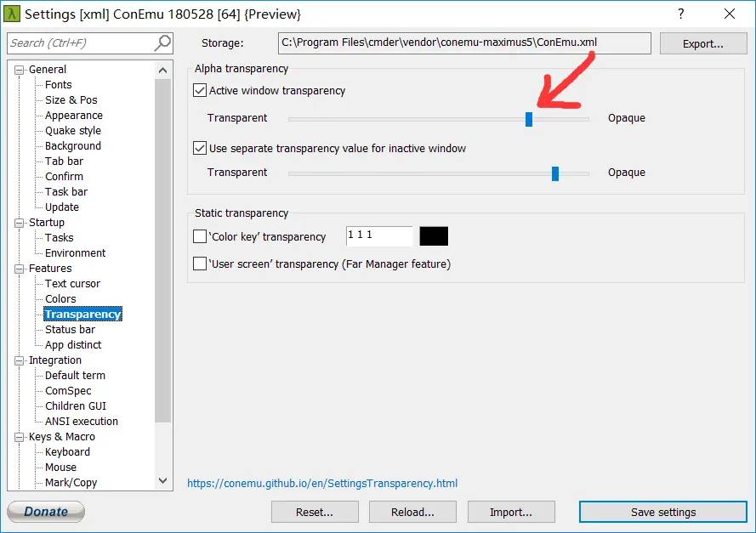Select ComSpec in the tree
This screenshot has height=533, width=756.
pos(68,391)
